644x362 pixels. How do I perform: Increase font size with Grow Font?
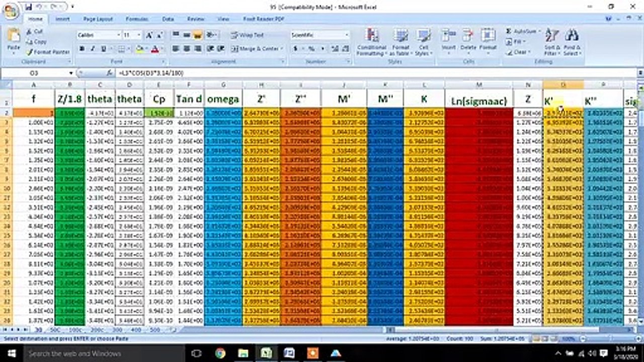tap(149, 35)
